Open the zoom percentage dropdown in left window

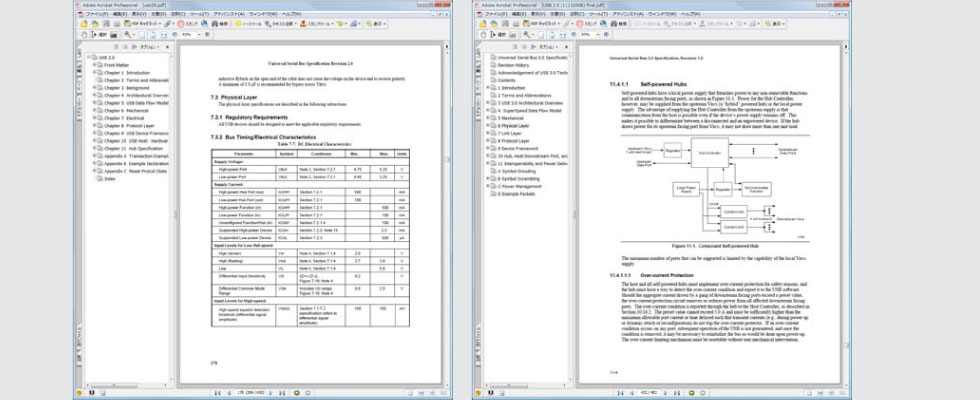200,33
